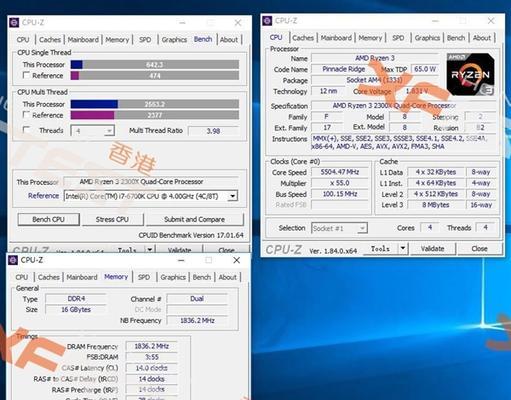Screen dimensions: 511x400
Task: Open About tab in Bench window
Action: 229,40
